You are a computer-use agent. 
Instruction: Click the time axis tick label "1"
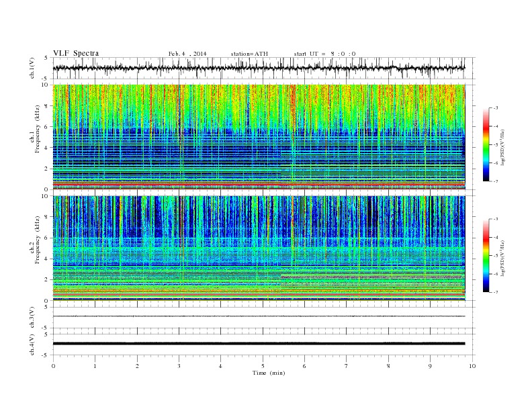(x=95, y=366)
